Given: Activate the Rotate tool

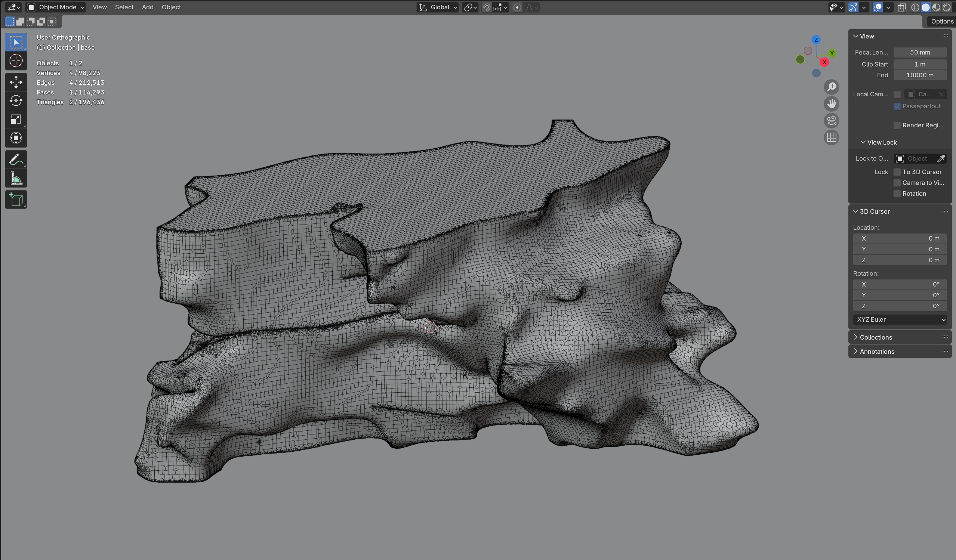Looking at the screenshot, I should [x=16, y=101].
